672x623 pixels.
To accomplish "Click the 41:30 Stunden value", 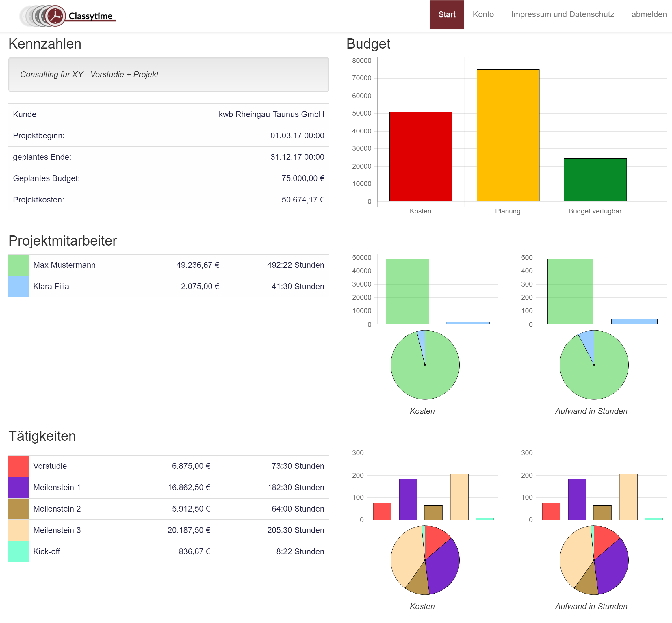I will [298, 286].
